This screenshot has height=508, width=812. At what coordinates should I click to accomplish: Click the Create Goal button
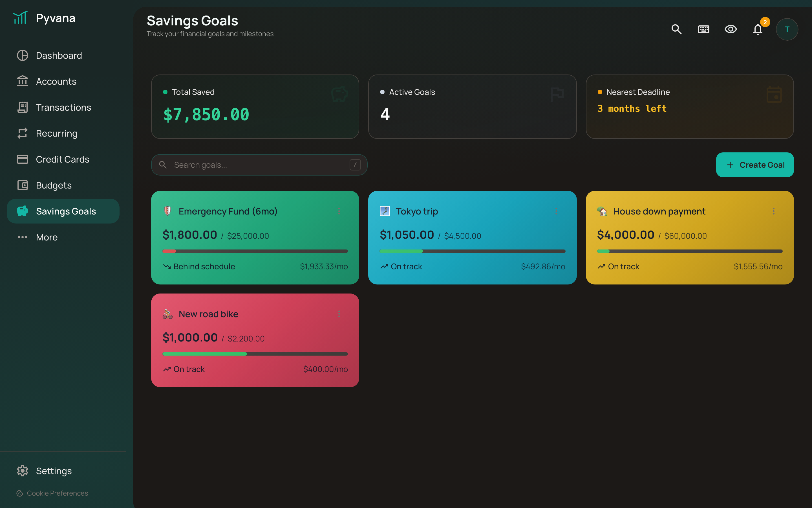[x=754, y=165]
